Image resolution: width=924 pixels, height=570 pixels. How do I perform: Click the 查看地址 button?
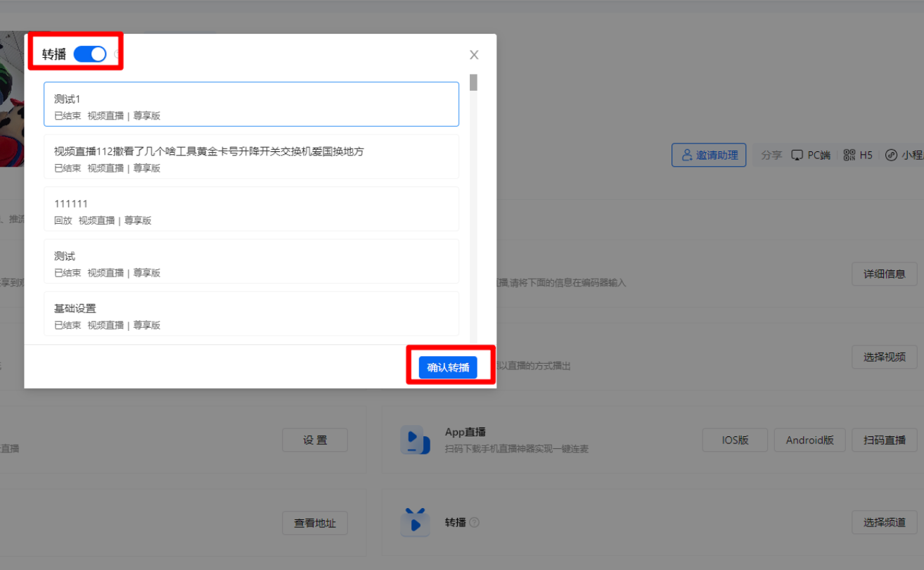tap(314, 523)
